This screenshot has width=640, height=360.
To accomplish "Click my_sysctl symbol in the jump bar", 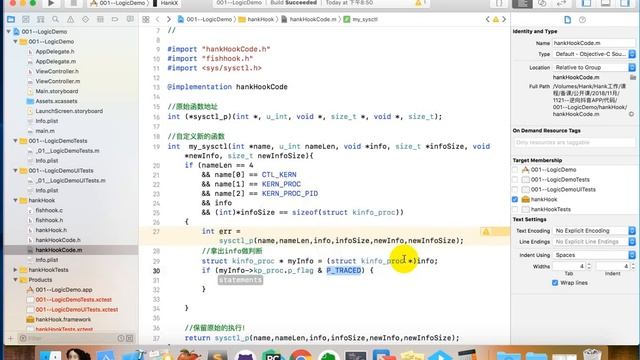I will pos(361,19).
